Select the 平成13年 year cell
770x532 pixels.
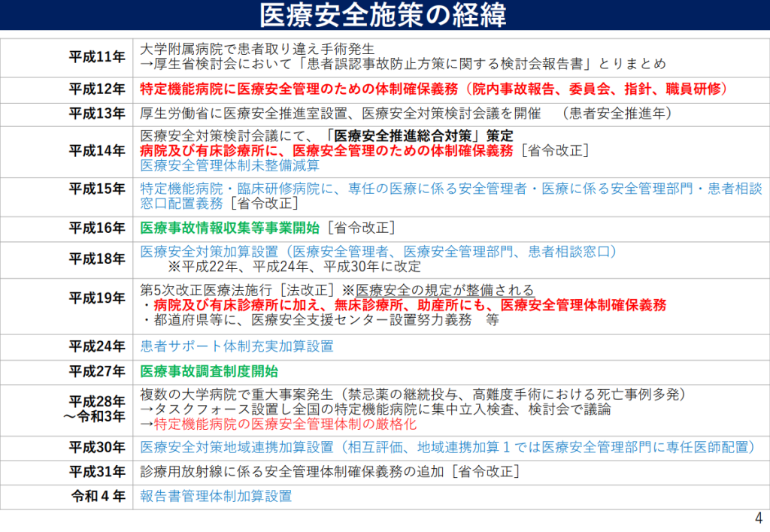click(66, 114)
